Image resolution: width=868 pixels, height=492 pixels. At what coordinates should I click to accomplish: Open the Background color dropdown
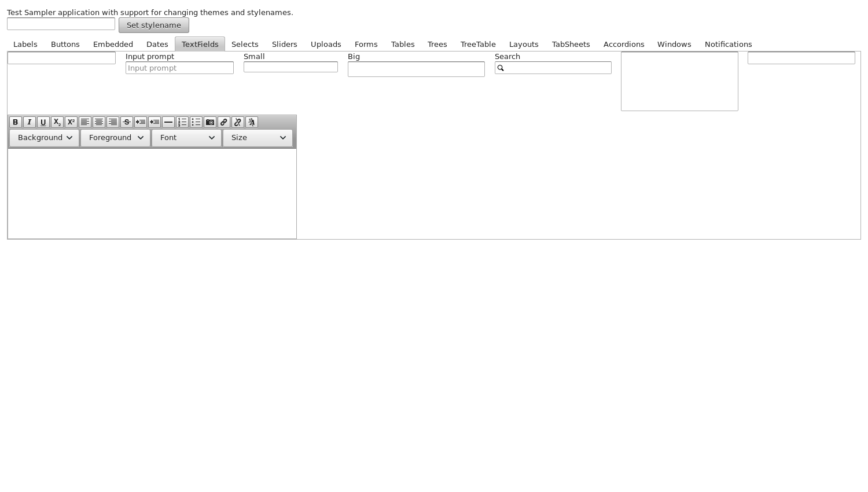tap(44, 138)
